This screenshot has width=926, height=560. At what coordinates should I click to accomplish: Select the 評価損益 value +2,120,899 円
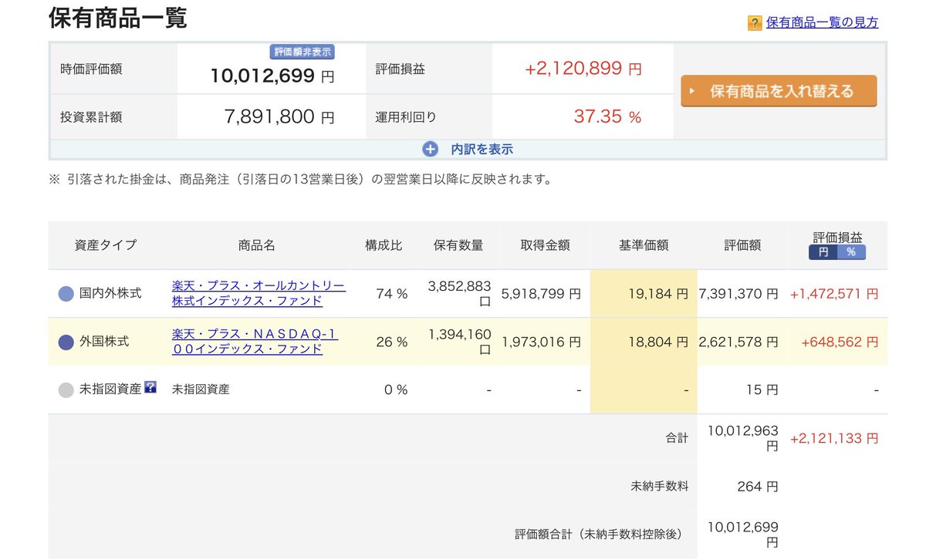(x=583, y=69)
